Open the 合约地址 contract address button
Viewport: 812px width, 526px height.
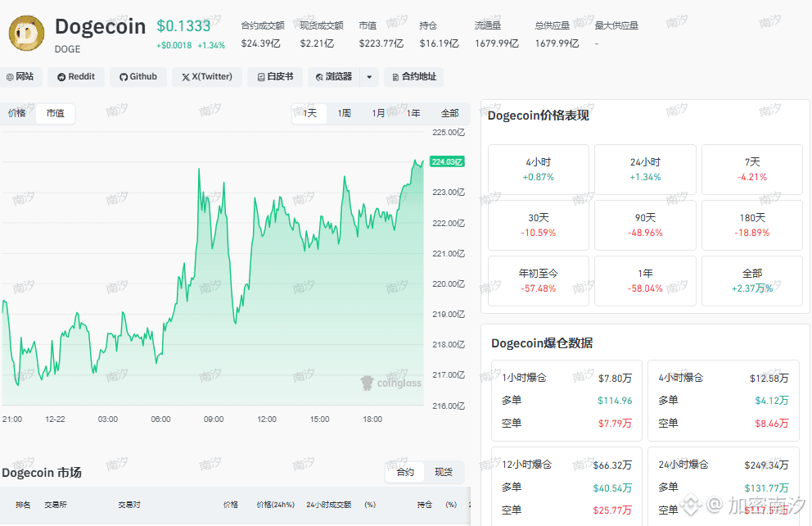(413, 77)
